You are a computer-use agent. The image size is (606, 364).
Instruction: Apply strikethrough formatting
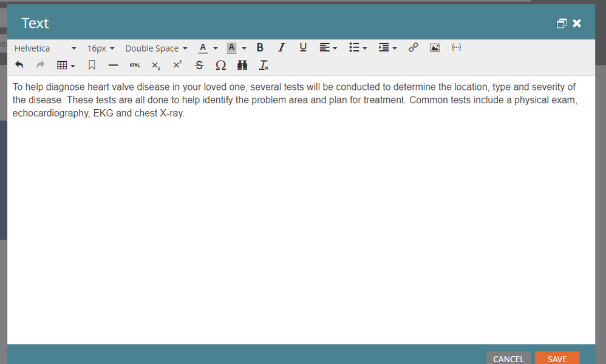(199, 66)
